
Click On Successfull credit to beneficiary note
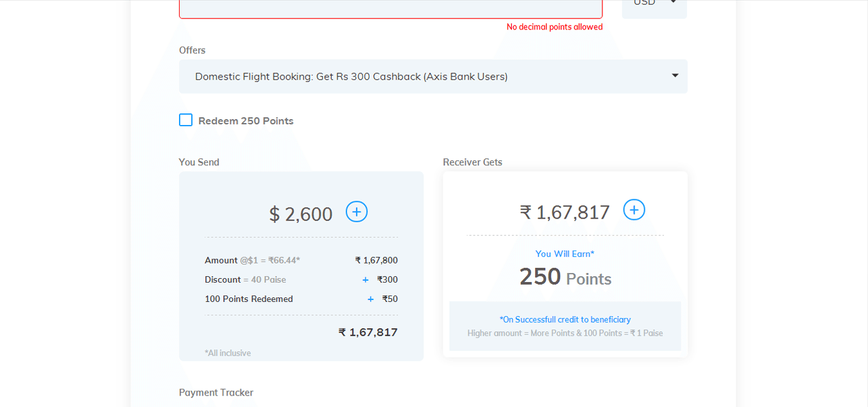565,319
